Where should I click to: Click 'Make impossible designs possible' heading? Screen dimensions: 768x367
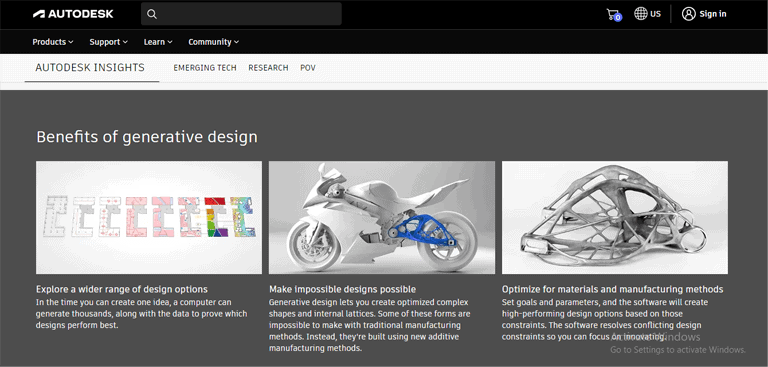(x=342, y=289)
